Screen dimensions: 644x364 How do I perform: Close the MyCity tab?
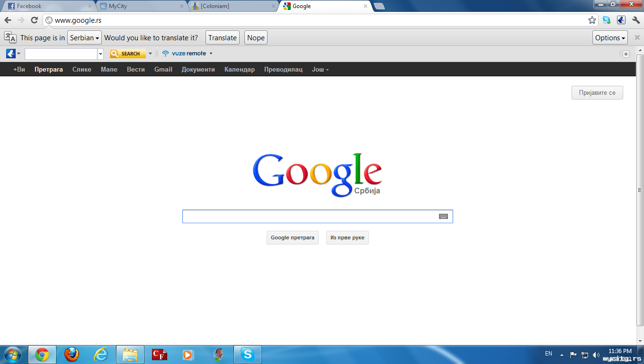(x=181, y=6)
